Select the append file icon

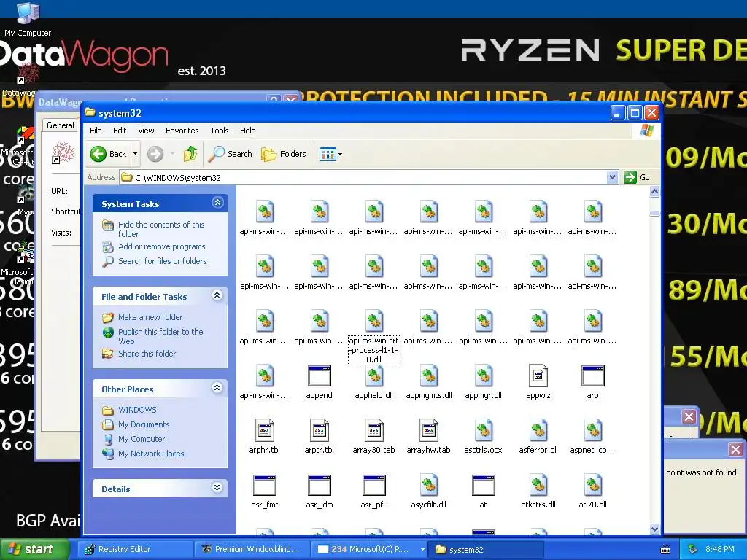(320, 376)
